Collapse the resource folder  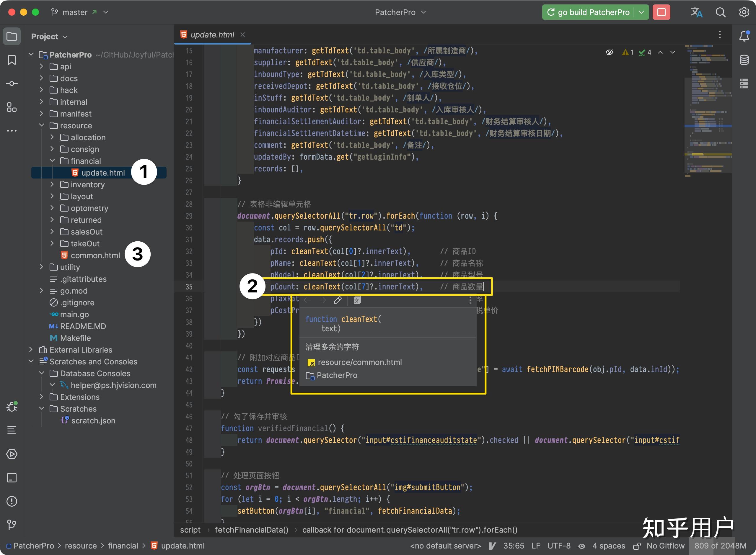pos(41,125)
